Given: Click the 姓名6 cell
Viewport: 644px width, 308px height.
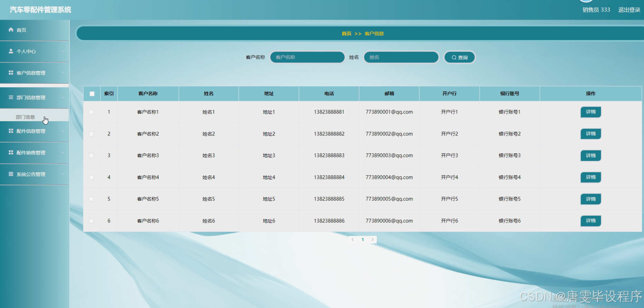Looking at the screenshot, I should click(x=209, y=221).
